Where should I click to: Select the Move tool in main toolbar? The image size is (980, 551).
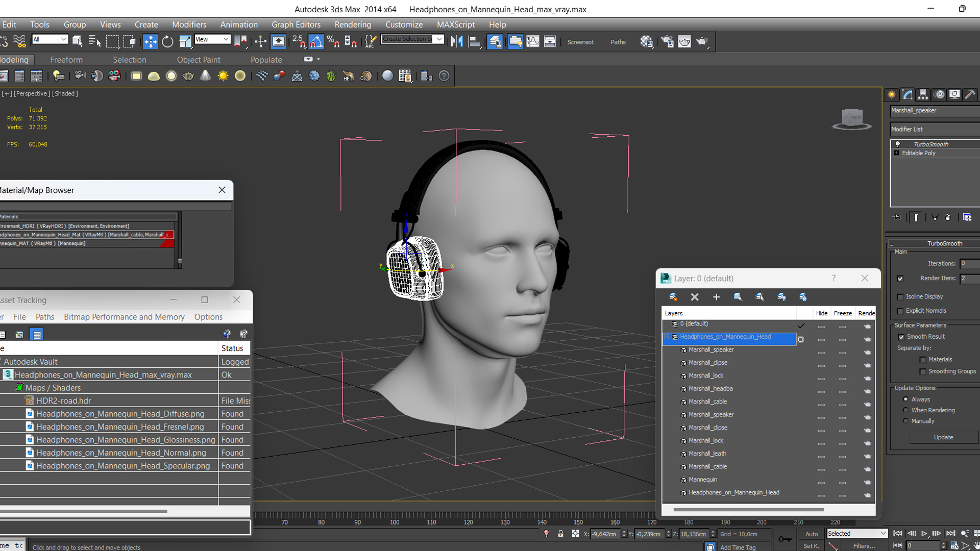click(150, 41)
